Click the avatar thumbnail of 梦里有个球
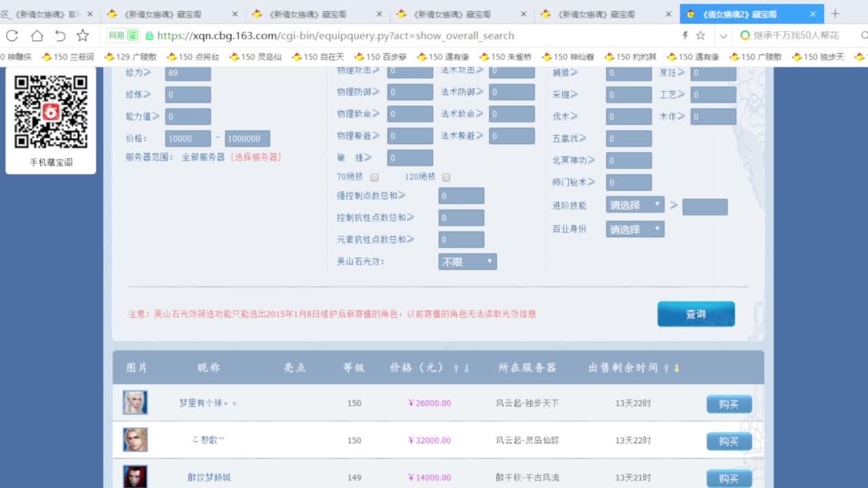 coord(135,402)
